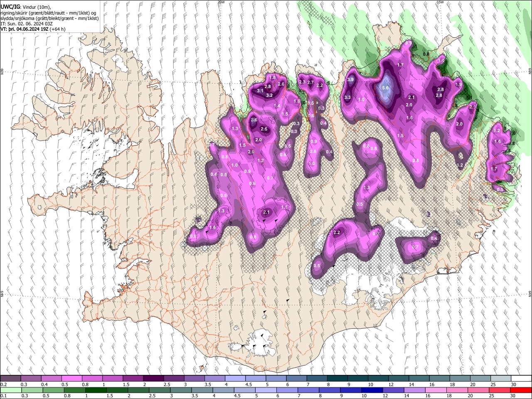Viewport: 532px width, 399px height.
Task: Click the 5.6 peak snowfall value
Action: click(385, 88)
